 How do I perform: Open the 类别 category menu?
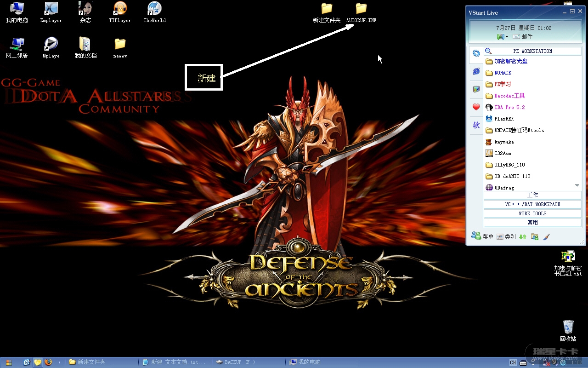coord(506,236)
